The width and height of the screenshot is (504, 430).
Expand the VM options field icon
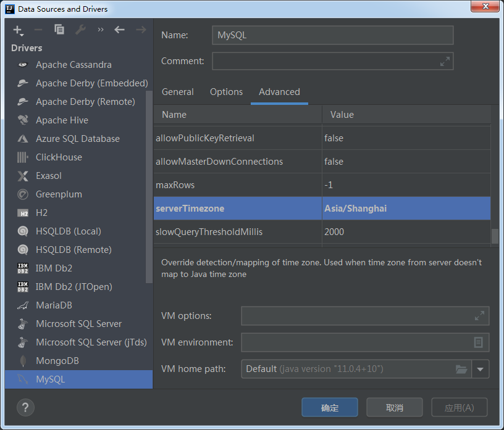479,316
